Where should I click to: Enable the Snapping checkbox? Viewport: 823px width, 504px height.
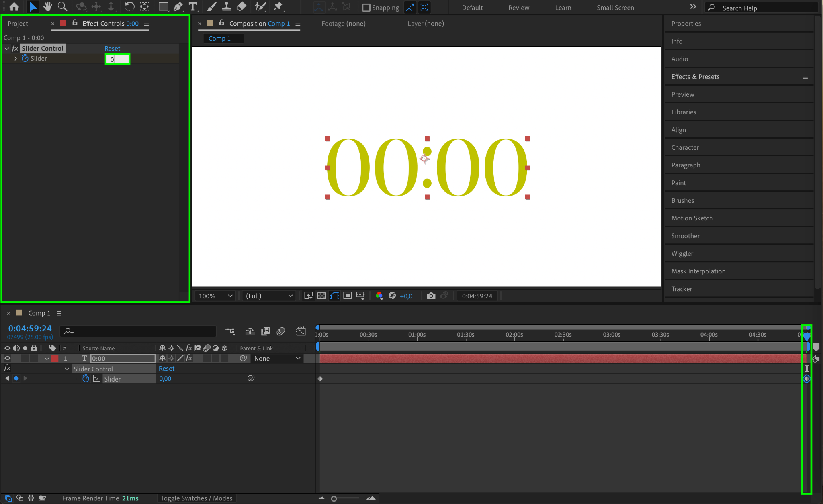click(x=366, y=8)
